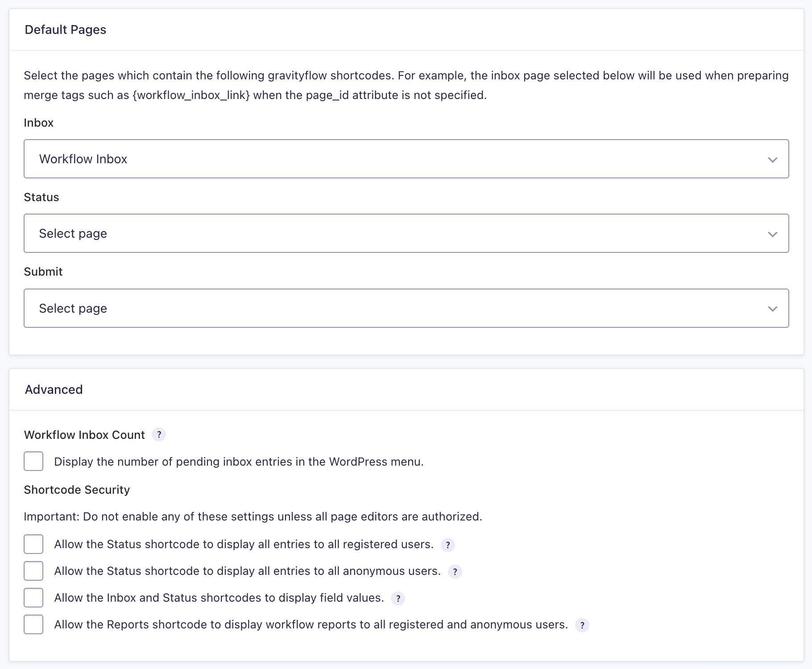
Task: Expand the Status page dropdown
Action: point(406,233)
